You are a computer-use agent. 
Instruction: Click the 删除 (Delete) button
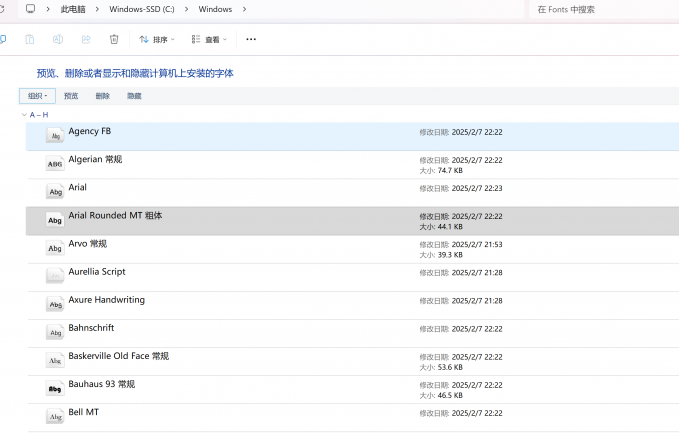pyautogui.click(x=102, y=96)
